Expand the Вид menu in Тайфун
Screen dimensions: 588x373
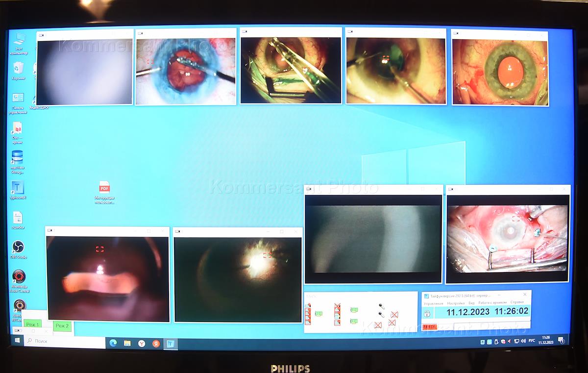coord(471,303)
